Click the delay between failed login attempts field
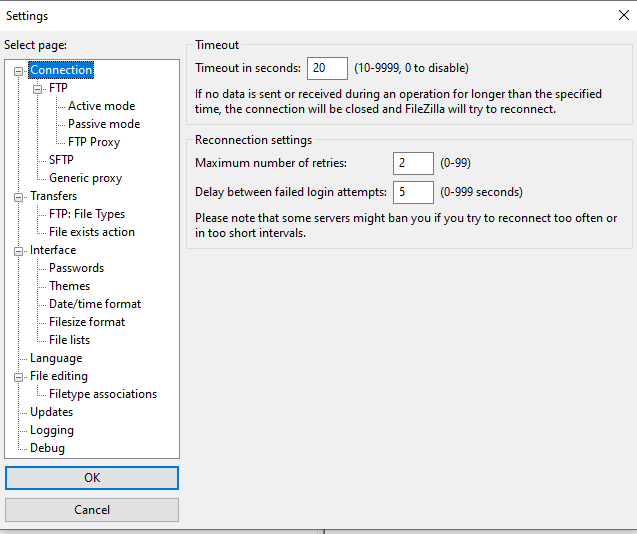 click(x=413, y=192)
